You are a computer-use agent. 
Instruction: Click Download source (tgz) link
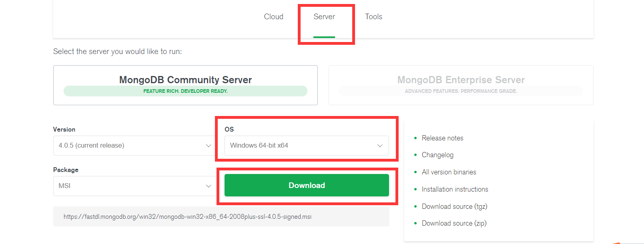[x=454, y=206]
